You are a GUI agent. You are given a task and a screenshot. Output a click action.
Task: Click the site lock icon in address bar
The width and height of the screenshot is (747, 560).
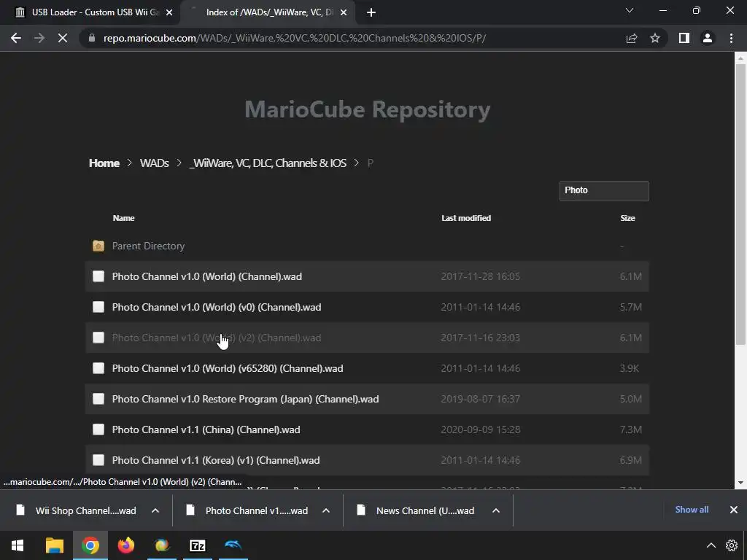[91, 38]
